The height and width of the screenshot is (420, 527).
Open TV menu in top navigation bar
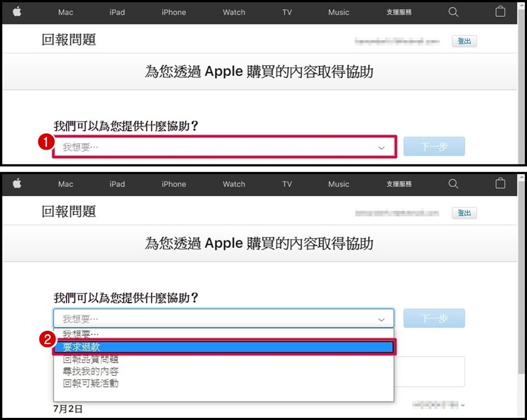click(x=287, y=13)
